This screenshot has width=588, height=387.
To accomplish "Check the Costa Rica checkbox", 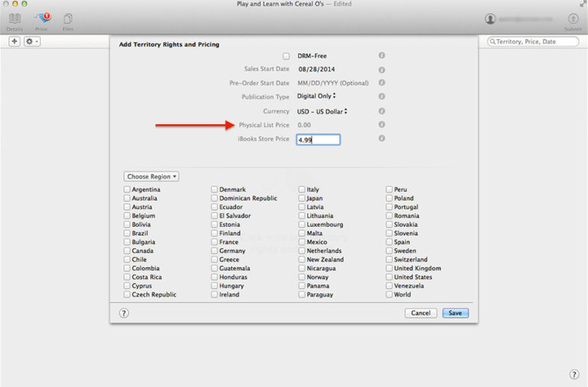I will [x=127, y=277].
